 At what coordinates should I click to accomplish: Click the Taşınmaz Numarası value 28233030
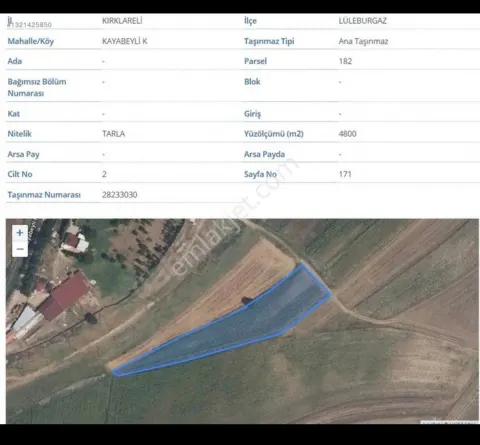(x=119, y=195)
